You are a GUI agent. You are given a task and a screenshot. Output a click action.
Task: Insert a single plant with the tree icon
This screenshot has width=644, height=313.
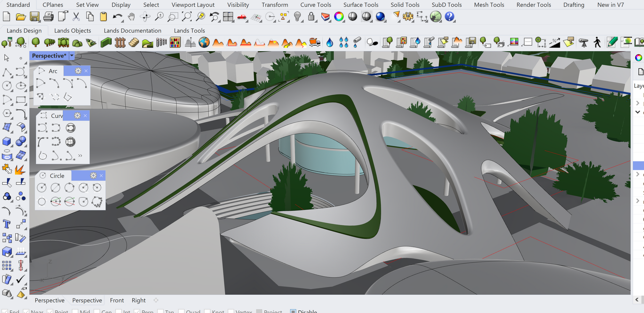36,43
